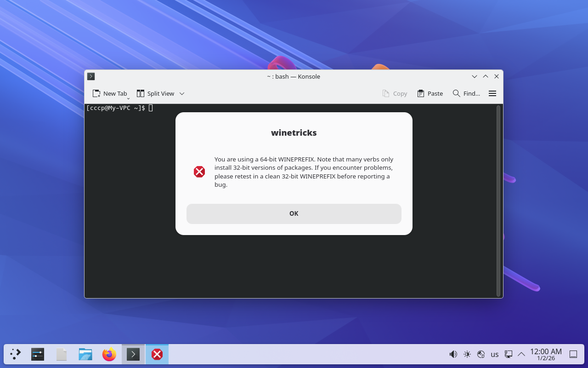The height and width of the screenshot is (368, 588).
Task: Open a New Tab in Konsole
Action: (110, 93)
